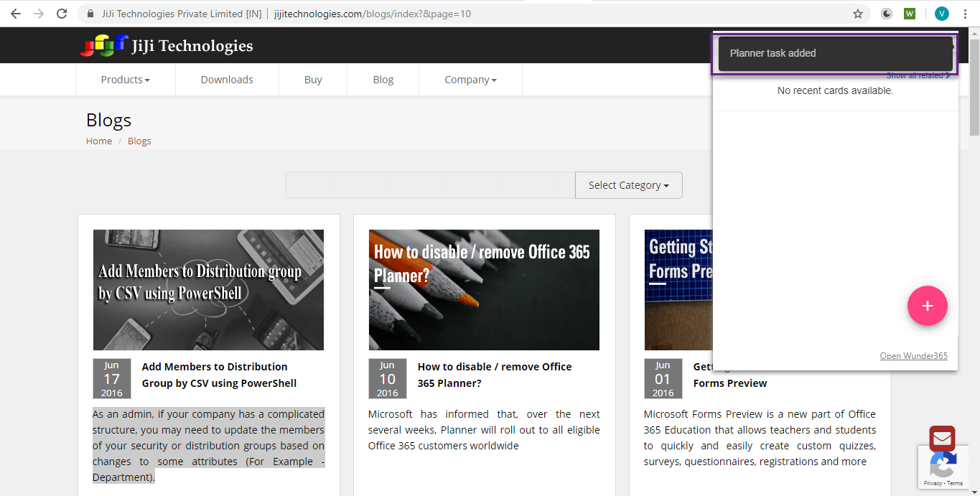Go back using the browser back arrow
Image resolution: width=980 pixels, height=496 pixels.
tap(15, 14)
